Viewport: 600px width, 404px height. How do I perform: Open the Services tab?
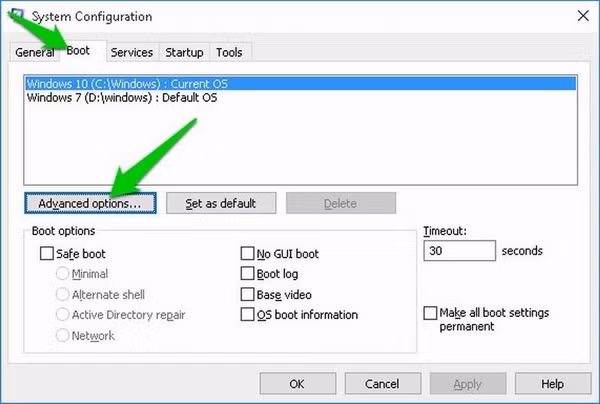[x=132, y=52]
